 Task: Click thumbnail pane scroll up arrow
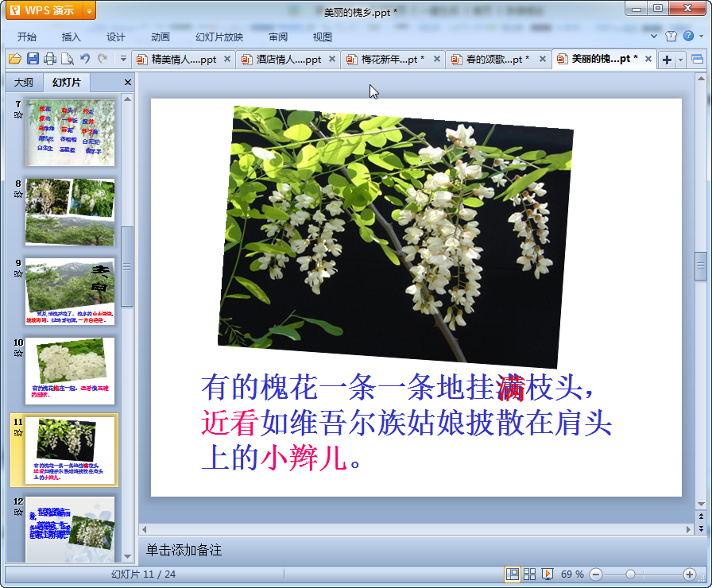[x=128, y=99]
